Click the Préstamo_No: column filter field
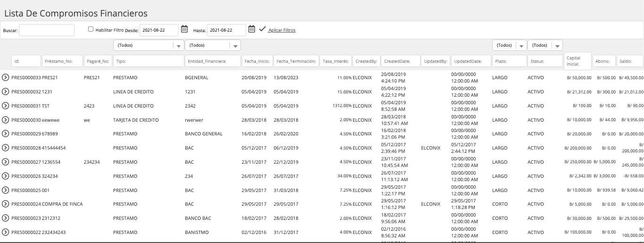The width and height of the screenshot is (644, 243). pyautogui.click(x=62, y=61)
